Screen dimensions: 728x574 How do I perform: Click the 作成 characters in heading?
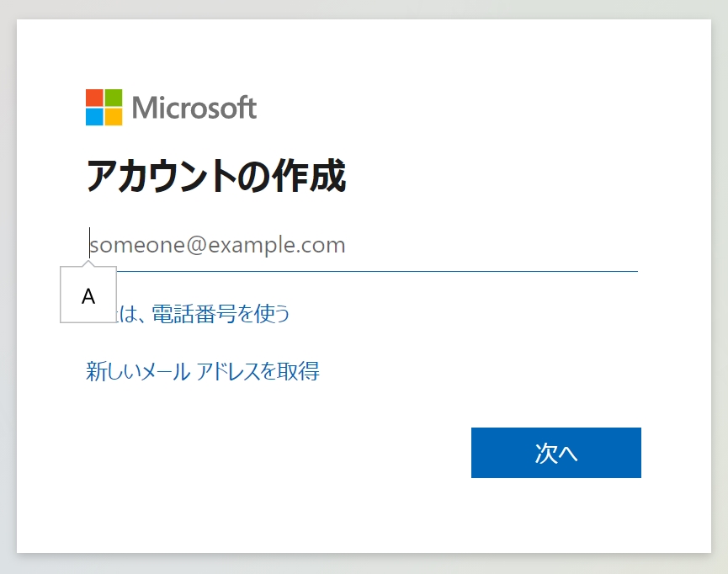pos(309,176)
